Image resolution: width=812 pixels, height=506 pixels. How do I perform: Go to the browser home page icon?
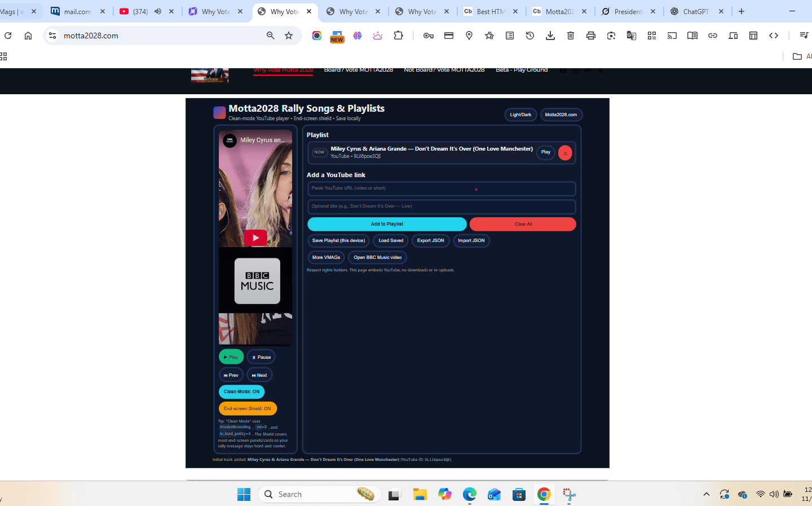point(28,36)
